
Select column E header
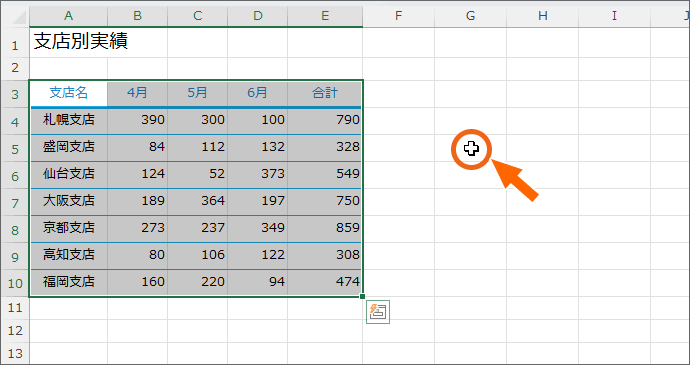coord(325,16)
